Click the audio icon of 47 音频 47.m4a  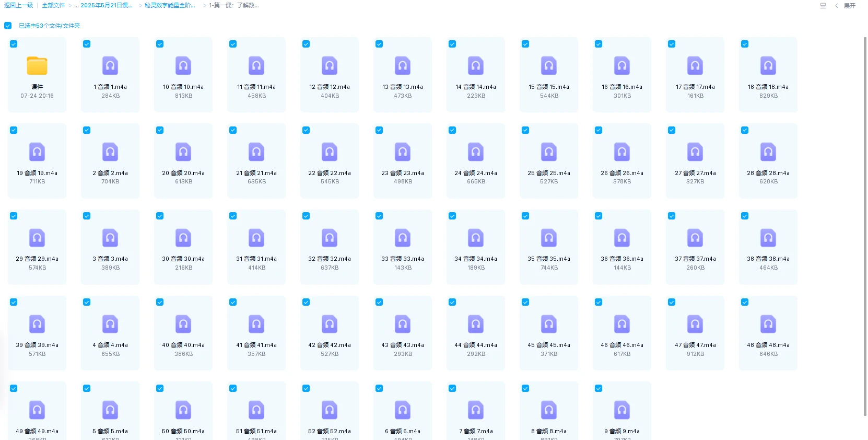[695, 324]
